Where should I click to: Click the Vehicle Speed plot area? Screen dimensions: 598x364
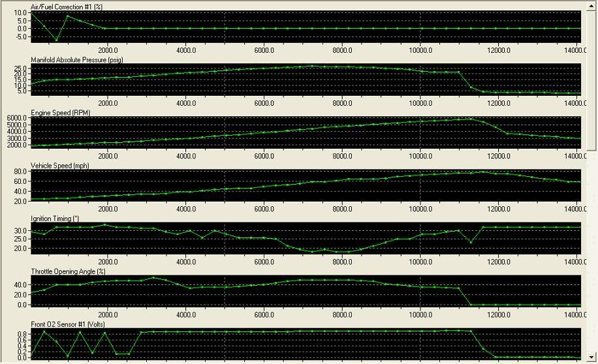pos(306,185)
